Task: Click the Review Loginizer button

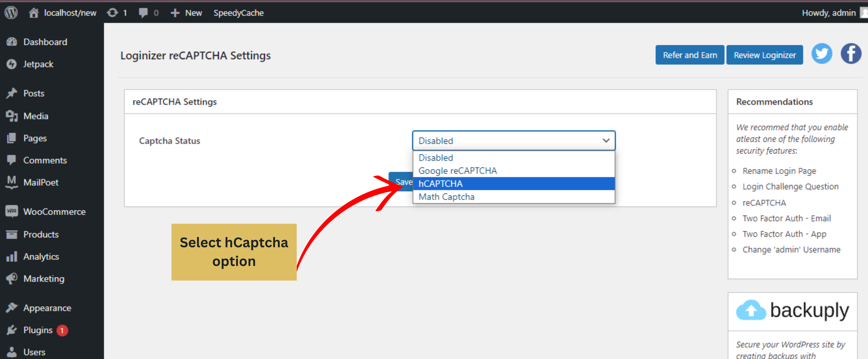Action: [765, 55]
